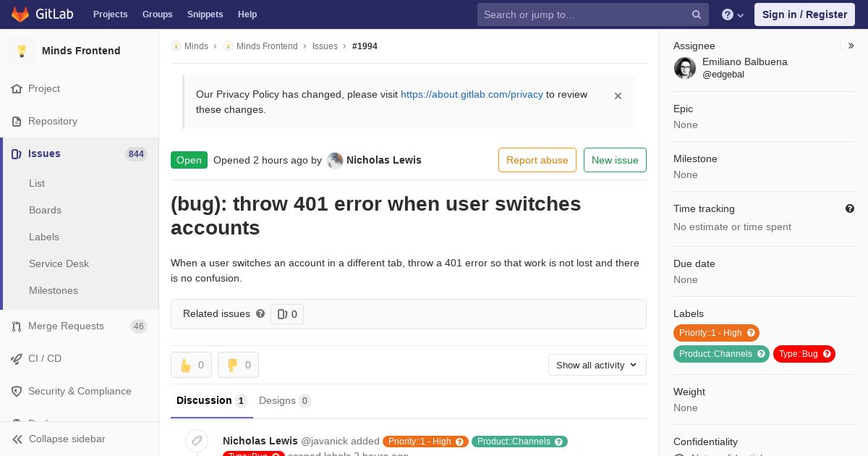Screen dimensions: 868x456
Task: Click the Minds Frontend lightbulb avatar
Action: (x=22, y=51)
